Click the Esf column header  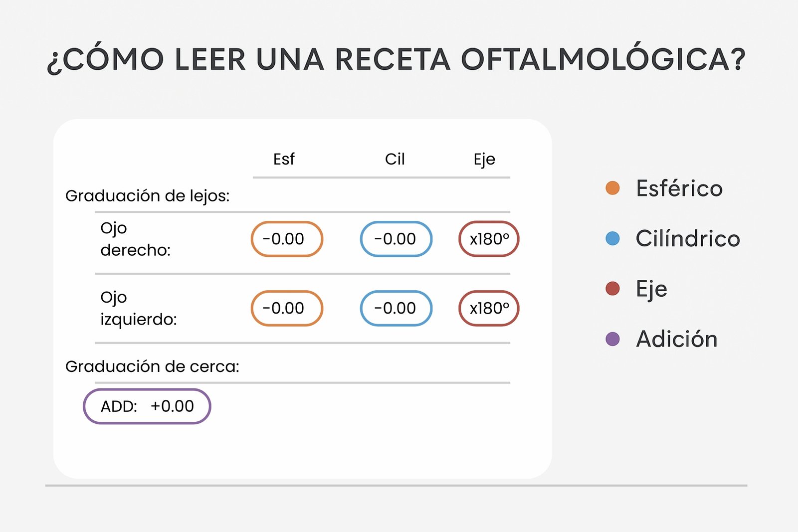click(284, 159)
